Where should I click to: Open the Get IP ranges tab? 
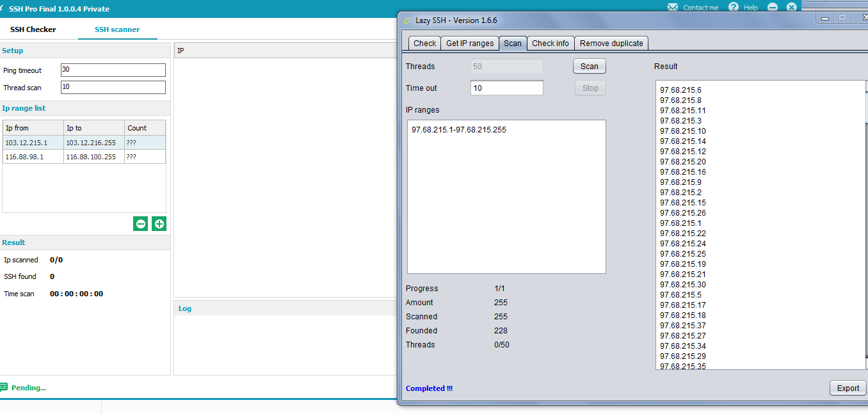pos(470,43)
